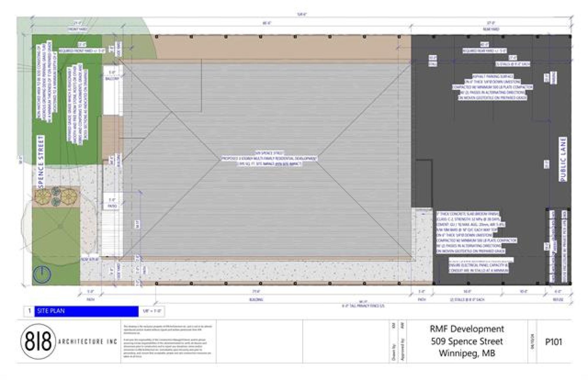The width and height of the screenshot is (588, 380).
Task: Click the PUBLIC LANE vertical label
Action: [x=563, y=159]
